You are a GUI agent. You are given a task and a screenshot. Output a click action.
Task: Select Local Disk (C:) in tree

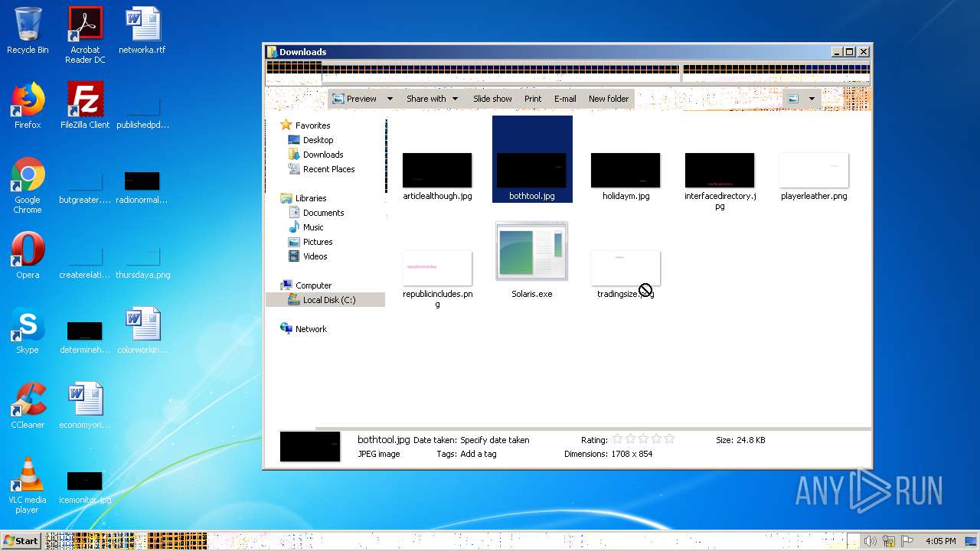[328, 300]
